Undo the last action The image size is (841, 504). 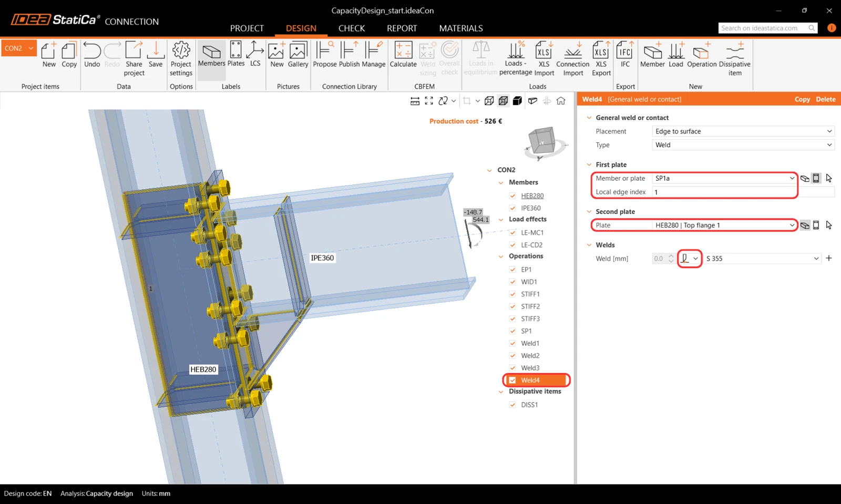(92, 55)
